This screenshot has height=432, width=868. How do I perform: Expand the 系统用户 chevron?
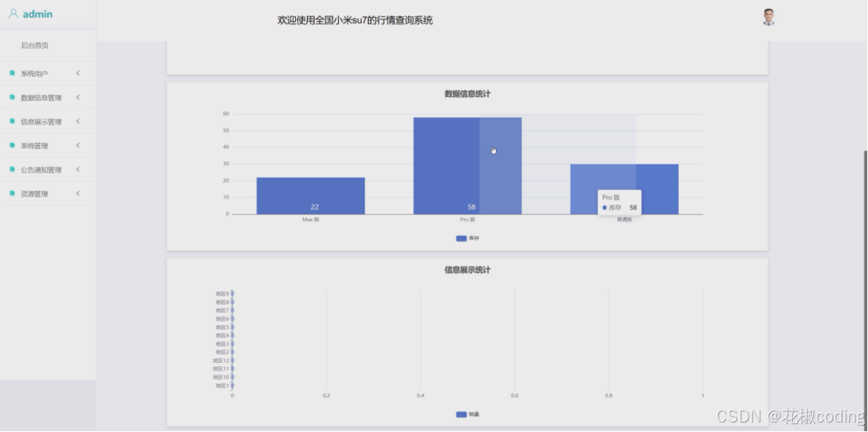[x=78, y=73]
